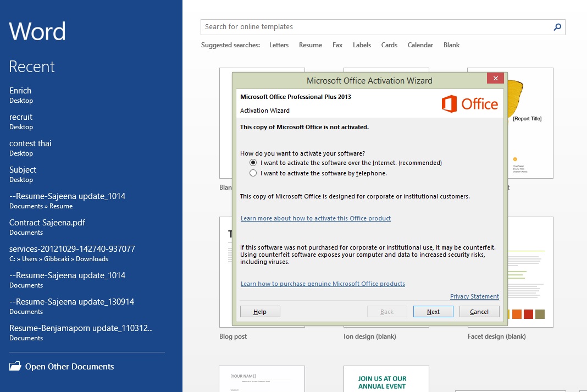Select the report title template thumbnail
This screenshot has width=587, height=392.
(x=530, y=123)
